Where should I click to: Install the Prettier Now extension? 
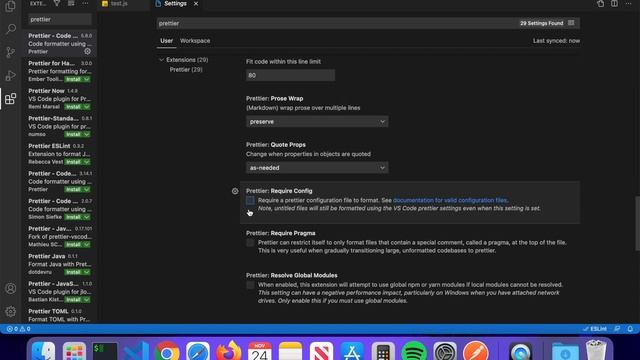73,107
